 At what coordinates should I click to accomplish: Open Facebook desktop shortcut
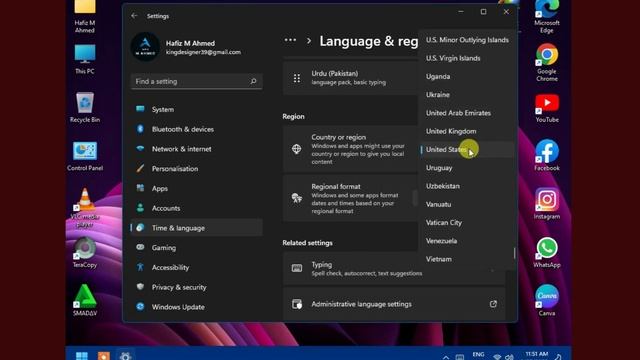[547, 156]
